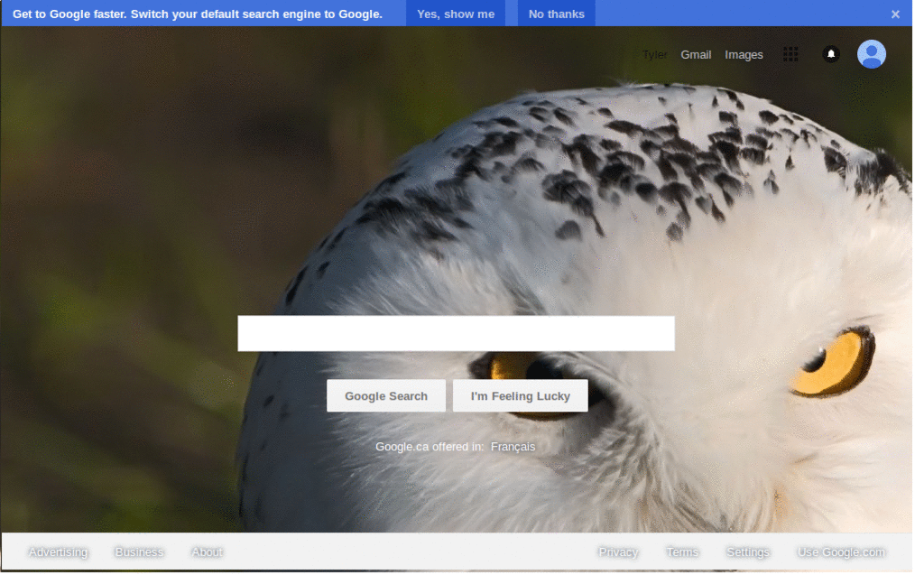924x584 pixels.
Task: View the Terms page
Action: click(682, 552)
